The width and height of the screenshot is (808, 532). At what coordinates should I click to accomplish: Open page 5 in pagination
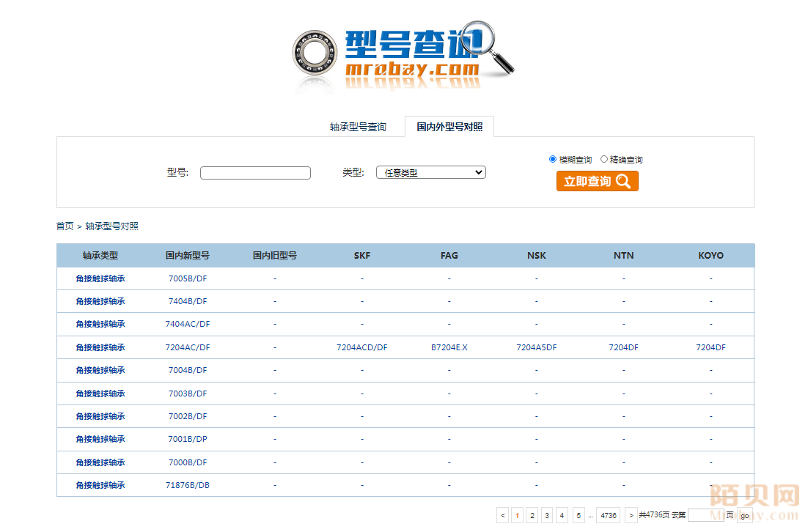click(x=579, y=515)
